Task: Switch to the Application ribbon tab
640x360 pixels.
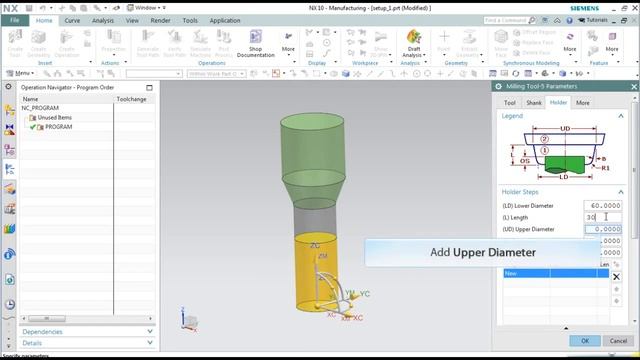Action: pos(225,20)
